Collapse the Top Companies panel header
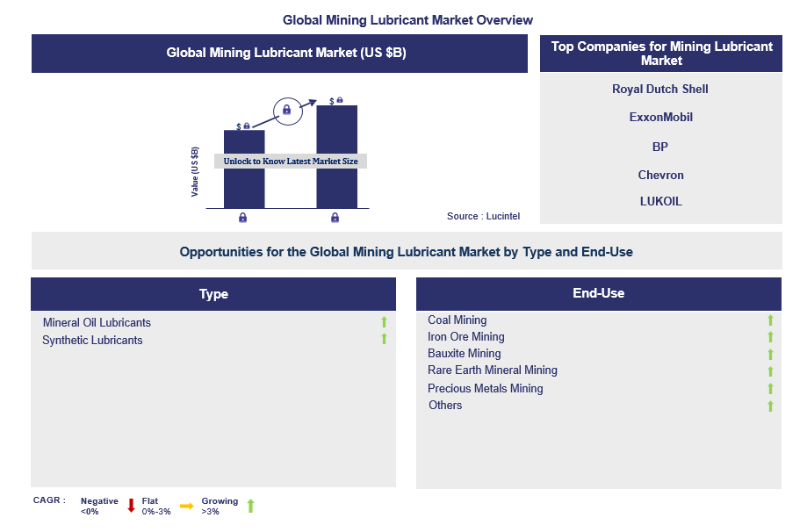The image size is (807, 532). coord(660,54)
